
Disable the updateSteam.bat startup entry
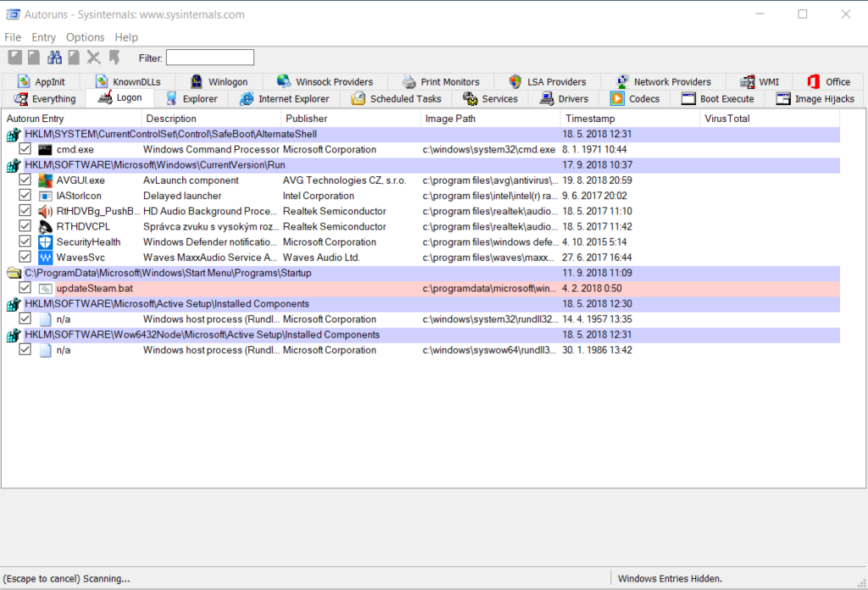coord(25,288)
